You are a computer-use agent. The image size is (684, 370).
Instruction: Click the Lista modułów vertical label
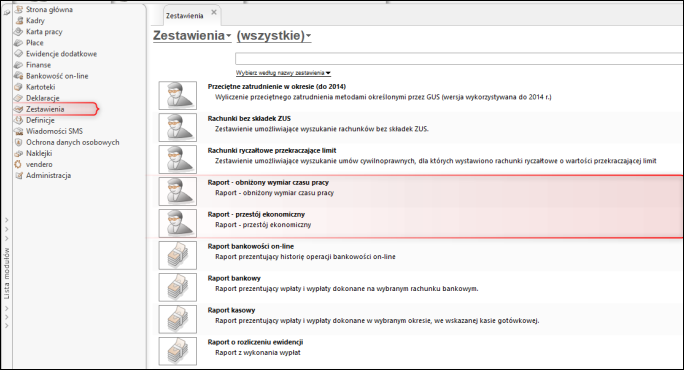[x=7, y=274]
